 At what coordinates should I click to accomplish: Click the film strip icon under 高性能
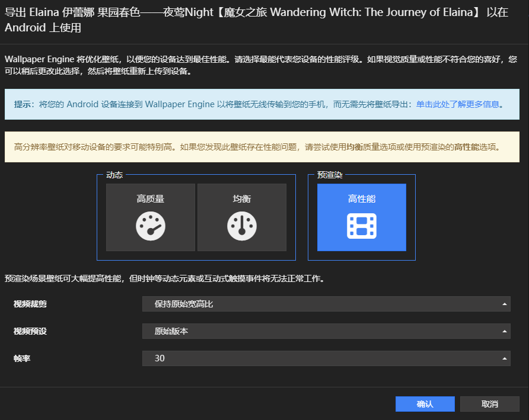(x=362, y=226)
